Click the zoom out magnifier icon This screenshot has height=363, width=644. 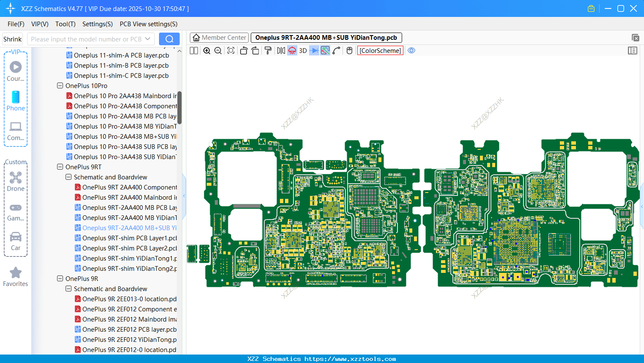(x=218, y=51)
